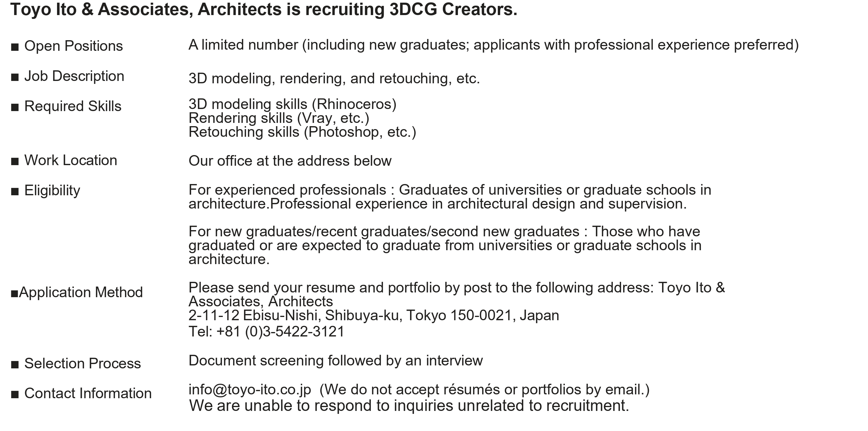
Task: Click the "Retouching skills (Photoshop, etc.)" line
Action: tap(302, 132)
